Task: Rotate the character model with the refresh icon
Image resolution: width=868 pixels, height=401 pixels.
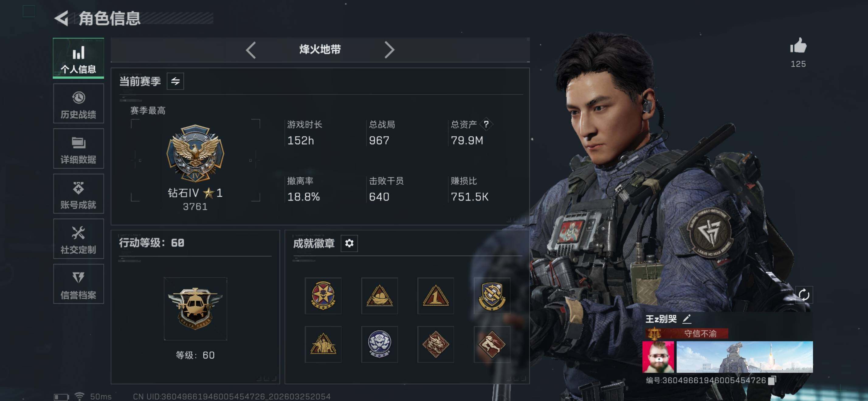Action: [804, 295]
